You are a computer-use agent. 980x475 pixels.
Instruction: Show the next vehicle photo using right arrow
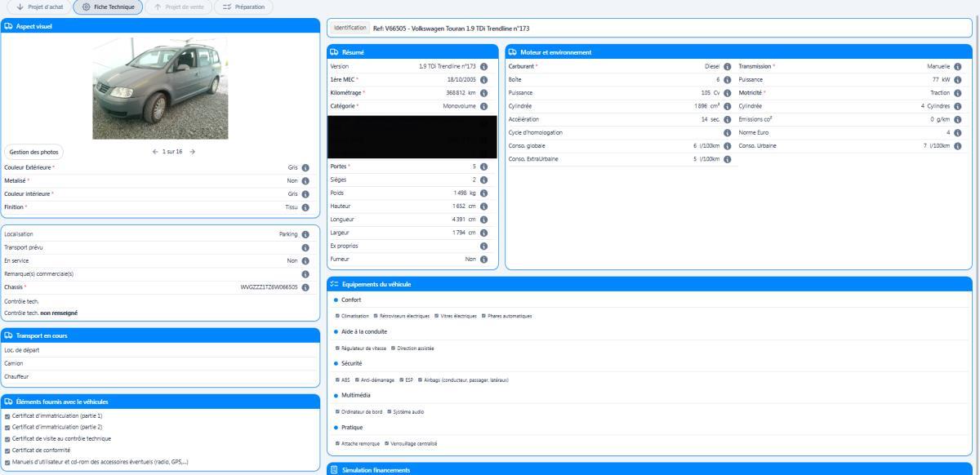[x=193, y=152]
